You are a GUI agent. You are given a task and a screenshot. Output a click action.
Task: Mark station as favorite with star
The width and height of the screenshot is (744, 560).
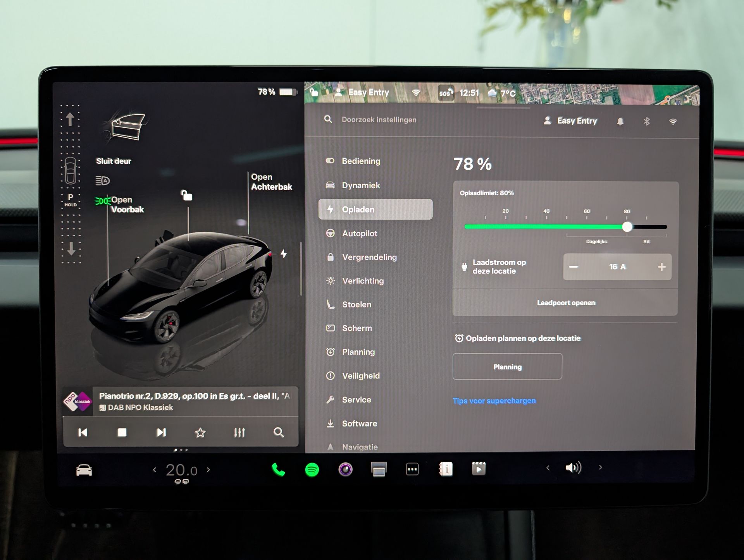click(x=200, y=432)
